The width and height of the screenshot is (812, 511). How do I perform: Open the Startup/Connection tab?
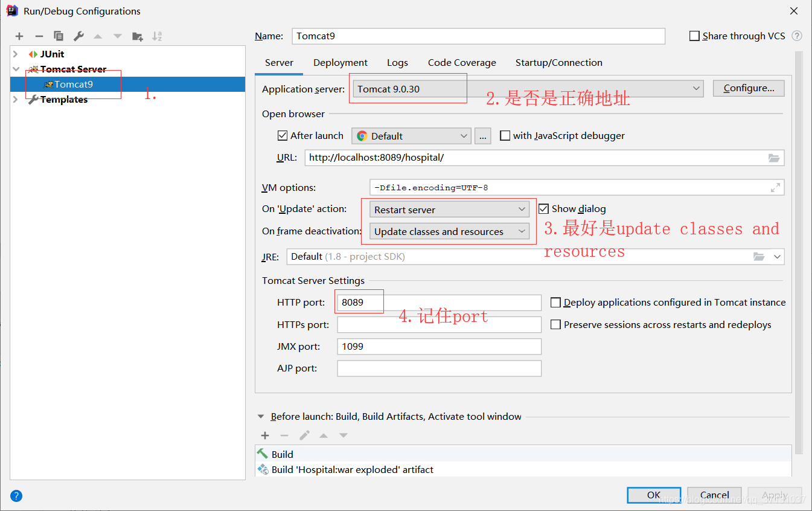[x=558, y=63]
